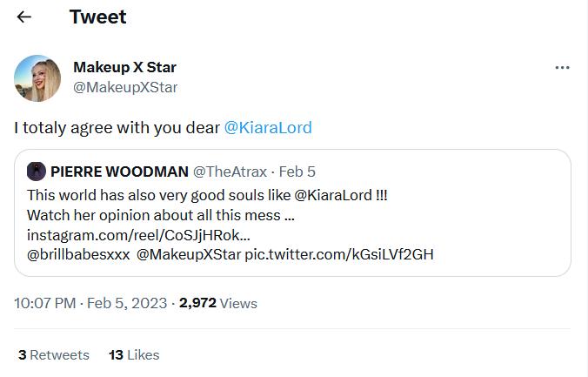Image resolution: width=588 pixels, height=377 pixels.
Task: Open the Makeup X Star display name
Action: tap(124, 67)
